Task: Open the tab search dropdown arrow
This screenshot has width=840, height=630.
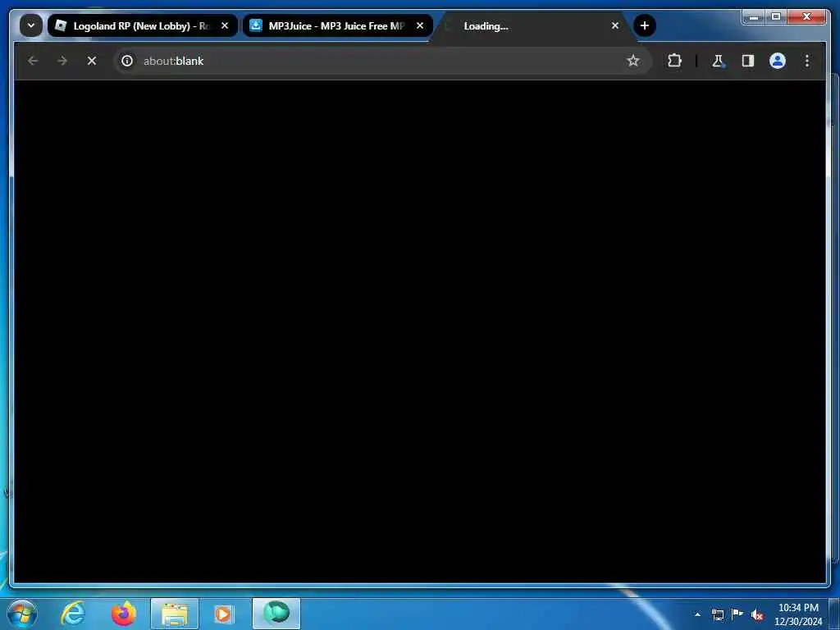Action: tap(31, 25)
